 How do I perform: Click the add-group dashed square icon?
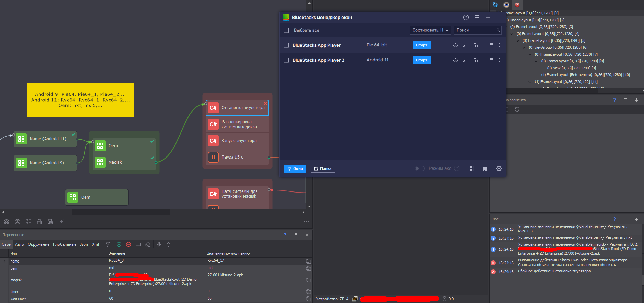coord(61,222)
